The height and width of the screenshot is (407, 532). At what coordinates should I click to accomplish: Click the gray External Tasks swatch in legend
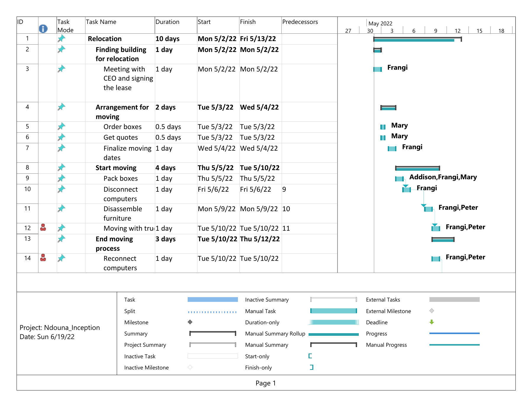click(x=454, y=299)
